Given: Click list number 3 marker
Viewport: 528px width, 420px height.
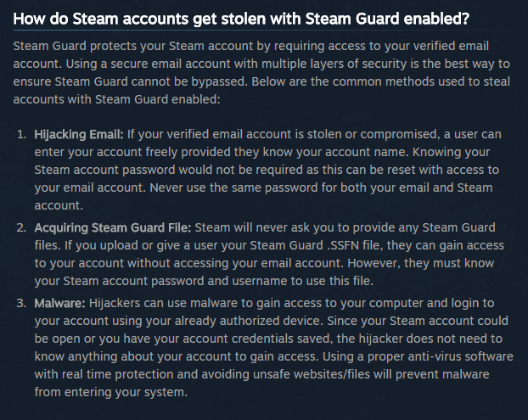Looking at the screenshot, I should tap(21, 304).
